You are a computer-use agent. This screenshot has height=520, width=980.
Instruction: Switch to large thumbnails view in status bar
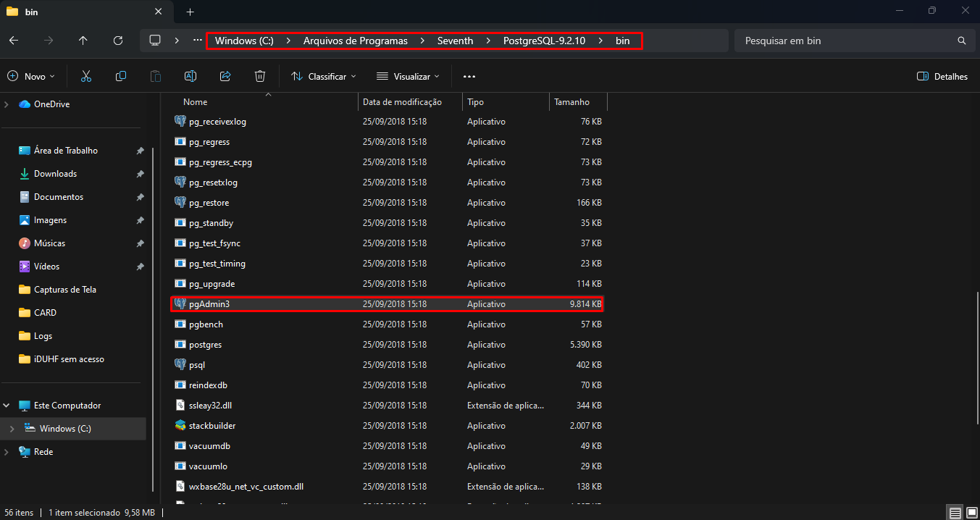(x=971, y=513)
